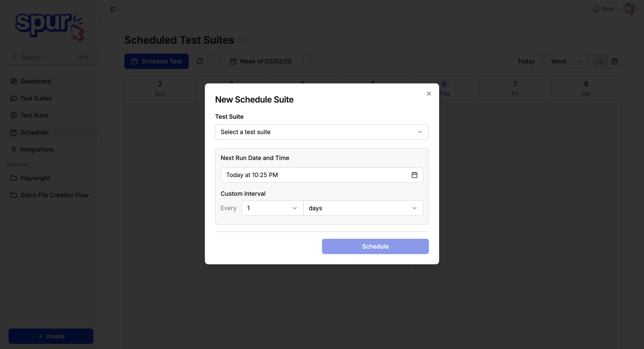Viewport: 644px width, 349px height.
Task: Click the refresh schedules icon
Action: pos(200,61)
